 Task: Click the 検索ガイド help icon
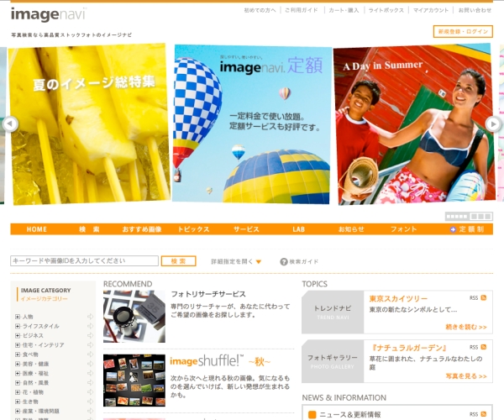pos(284,261)
